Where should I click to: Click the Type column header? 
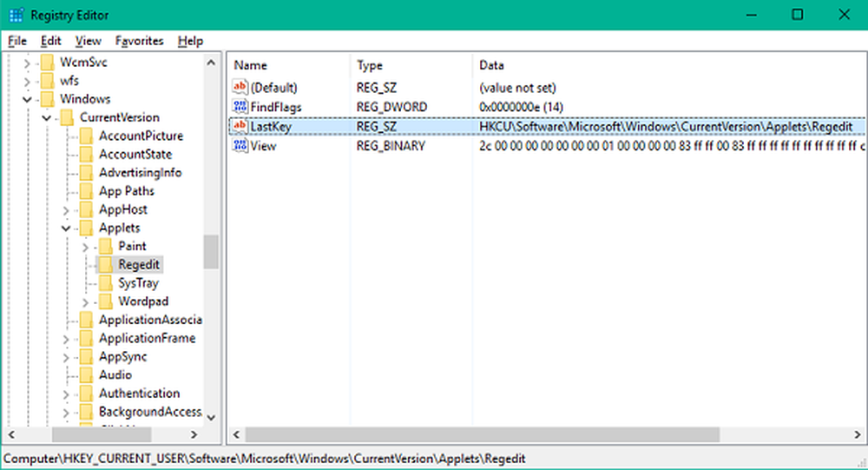pyautogui.click(x=370, y=65)
